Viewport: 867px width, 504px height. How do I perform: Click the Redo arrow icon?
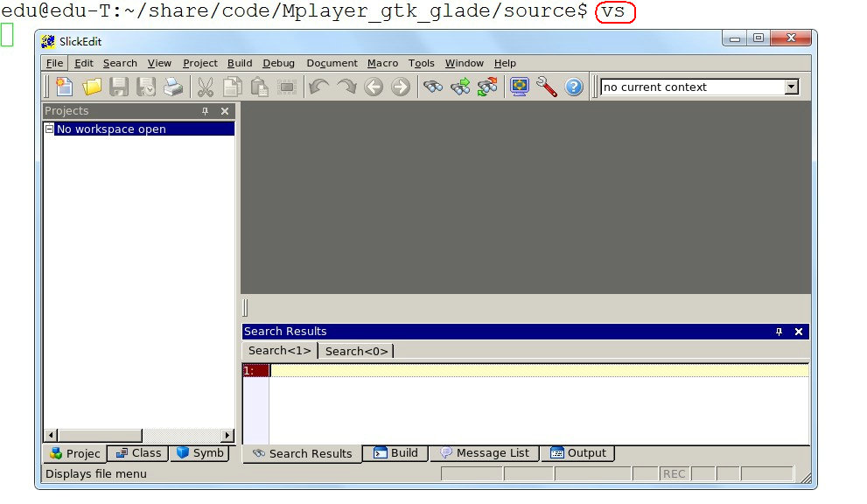click(x=346, y=87)
